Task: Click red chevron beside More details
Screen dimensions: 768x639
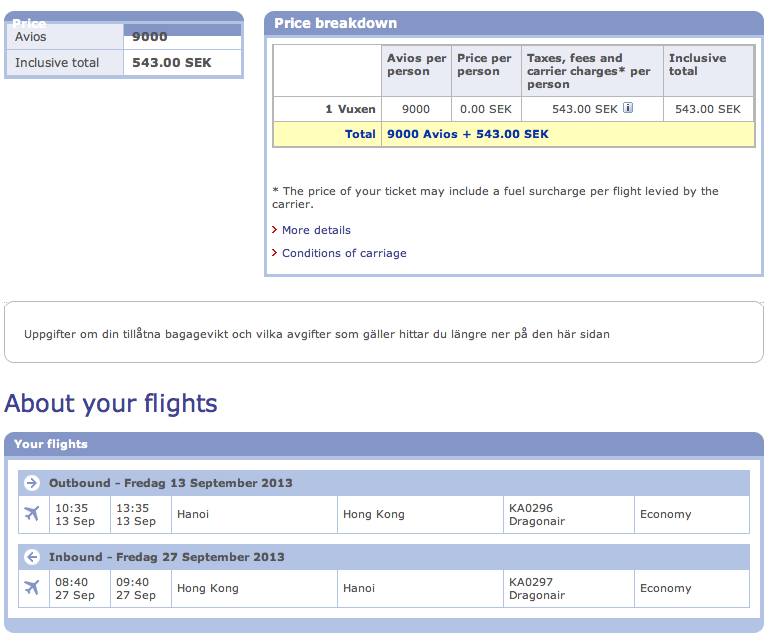Action: point(275,230)
